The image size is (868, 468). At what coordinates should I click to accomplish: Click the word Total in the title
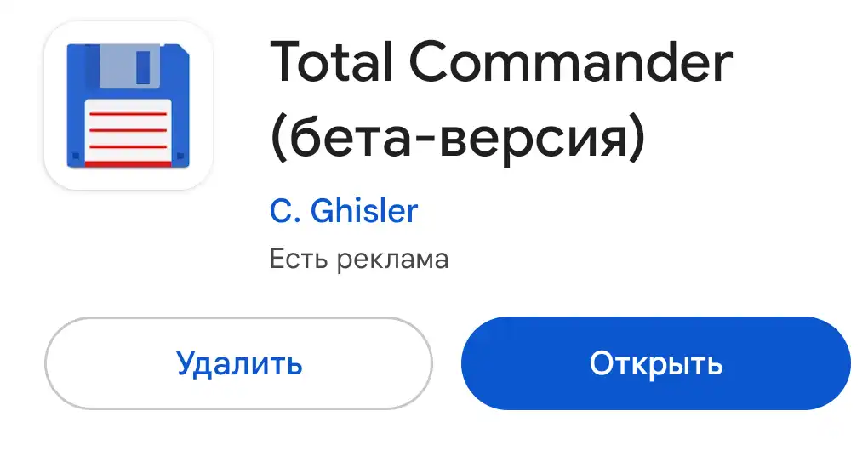coord(331,62)
